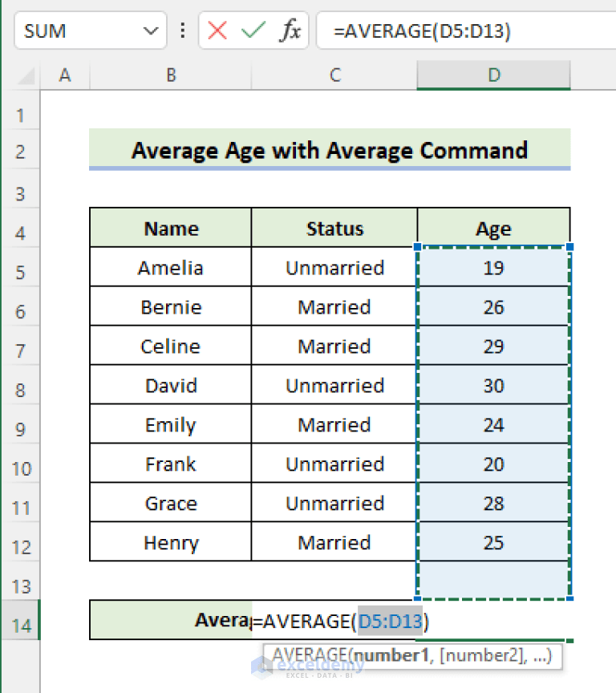Click the in-cell formula =AVERAGE(D5:D13)
616x693 pixels.
341,621
